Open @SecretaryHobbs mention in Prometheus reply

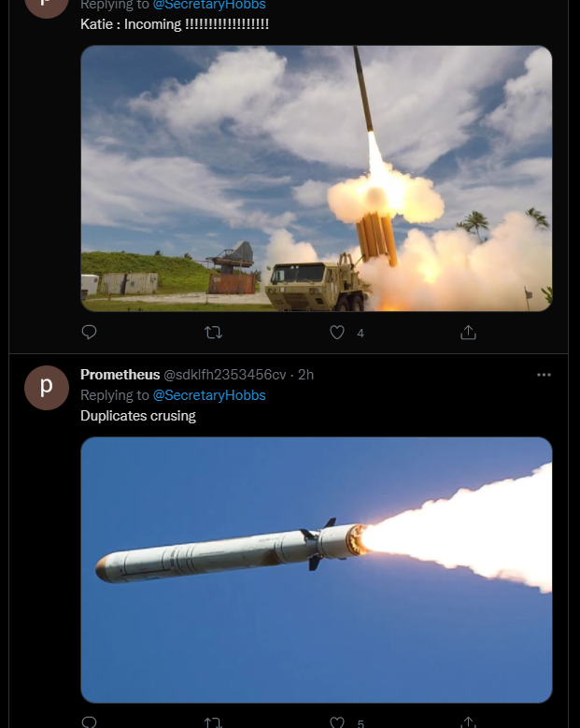tap(209, 395)
